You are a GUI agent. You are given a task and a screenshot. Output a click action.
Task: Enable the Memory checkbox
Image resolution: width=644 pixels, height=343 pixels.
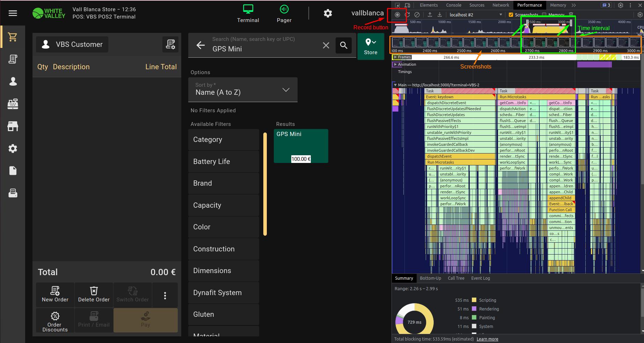(x=544, y=15)
